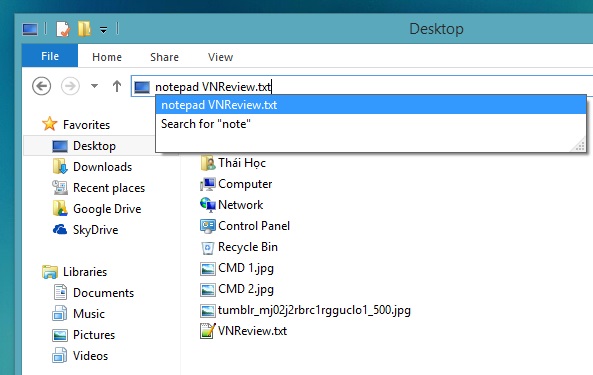Click the address bar text field
The width and height of the screenshot is (593, 375).
pos(362,87)
